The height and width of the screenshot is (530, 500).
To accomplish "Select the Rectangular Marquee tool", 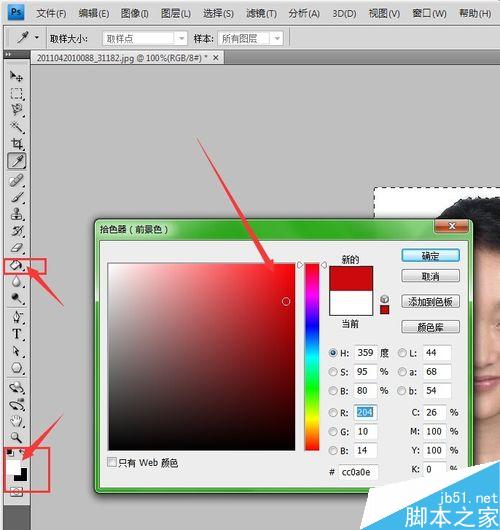I will pos(16,94).
